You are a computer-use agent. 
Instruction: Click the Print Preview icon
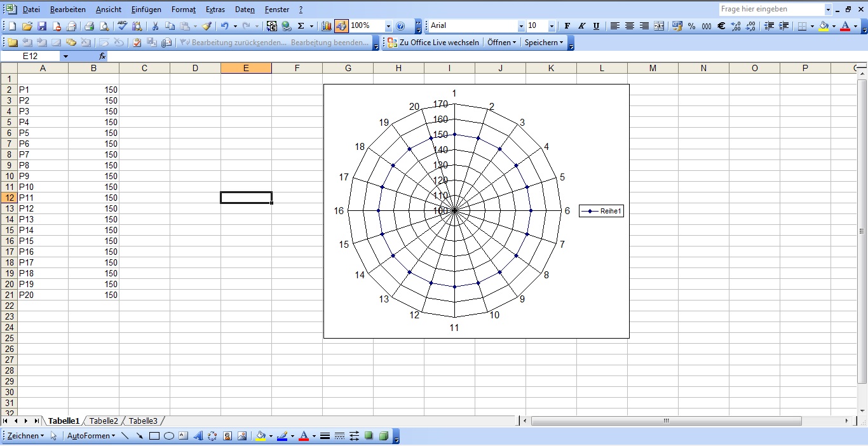104,26
